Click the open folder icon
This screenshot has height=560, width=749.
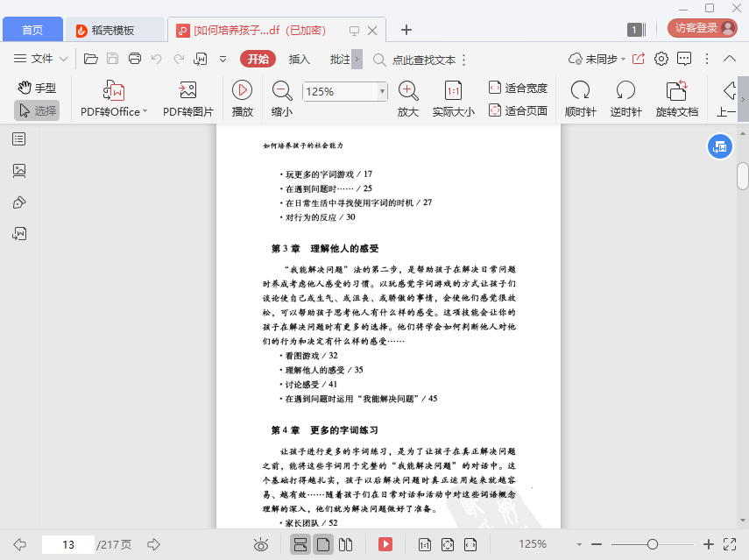pyautogui.click(x=91, y=59)
